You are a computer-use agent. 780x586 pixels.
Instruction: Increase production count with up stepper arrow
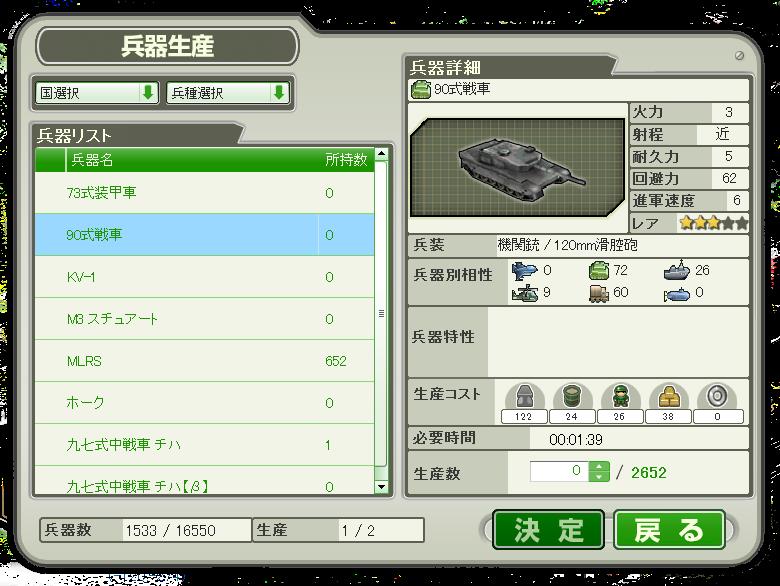coord(599,467)
